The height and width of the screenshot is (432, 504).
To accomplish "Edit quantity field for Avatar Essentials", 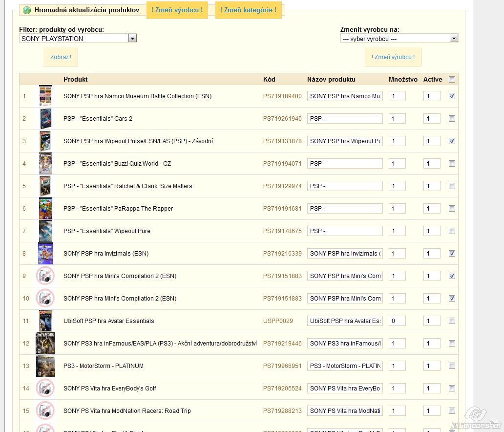I will click(x=397, y=321).
